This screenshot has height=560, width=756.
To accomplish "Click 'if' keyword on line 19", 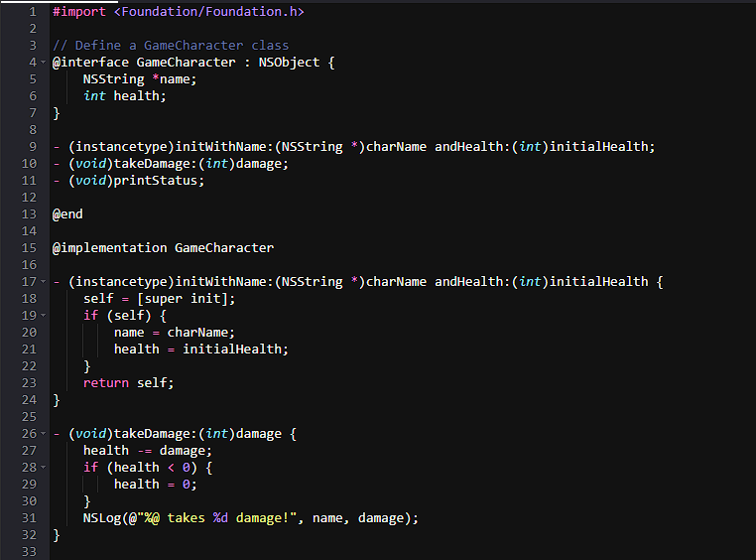I will click(90, 316).
